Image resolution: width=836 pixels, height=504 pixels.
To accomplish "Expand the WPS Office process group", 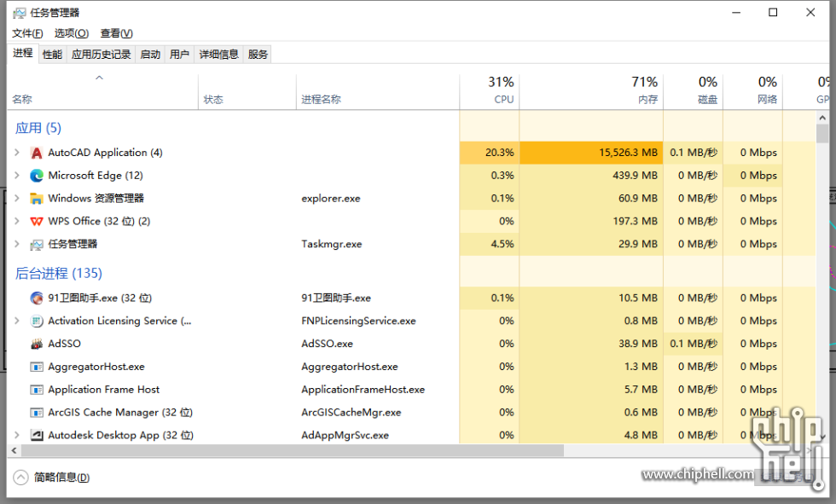I will (16, 221).
